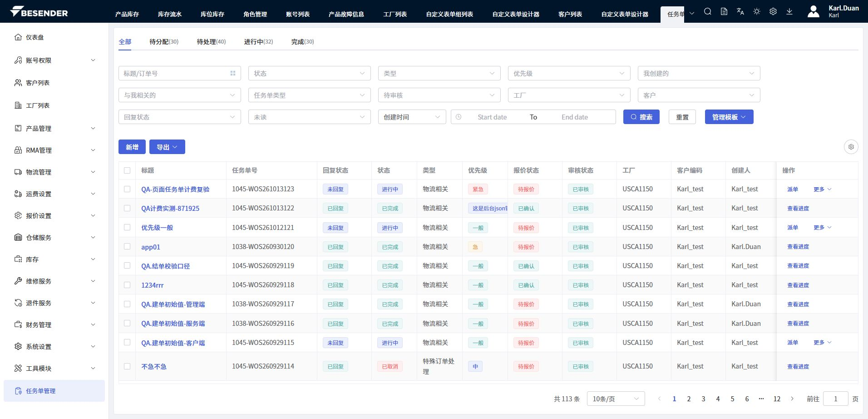Click the 重置 reset button
868x419 pixels.
click(682, 117)
